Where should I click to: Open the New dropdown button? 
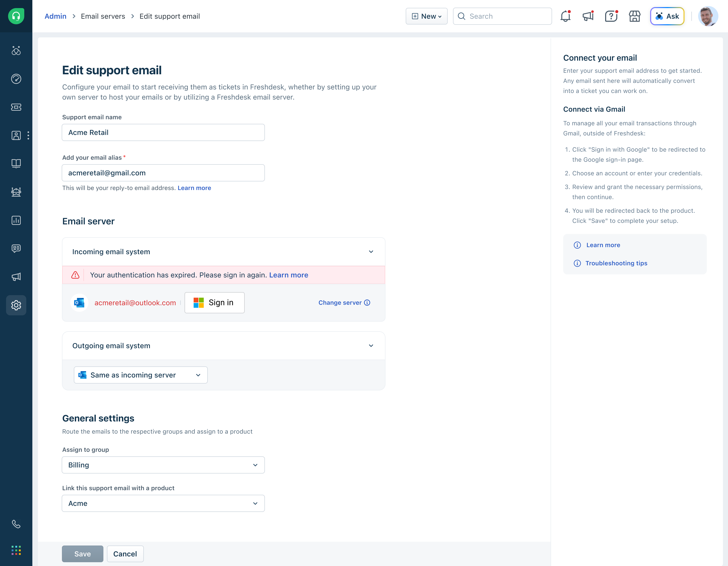(426, 16)
